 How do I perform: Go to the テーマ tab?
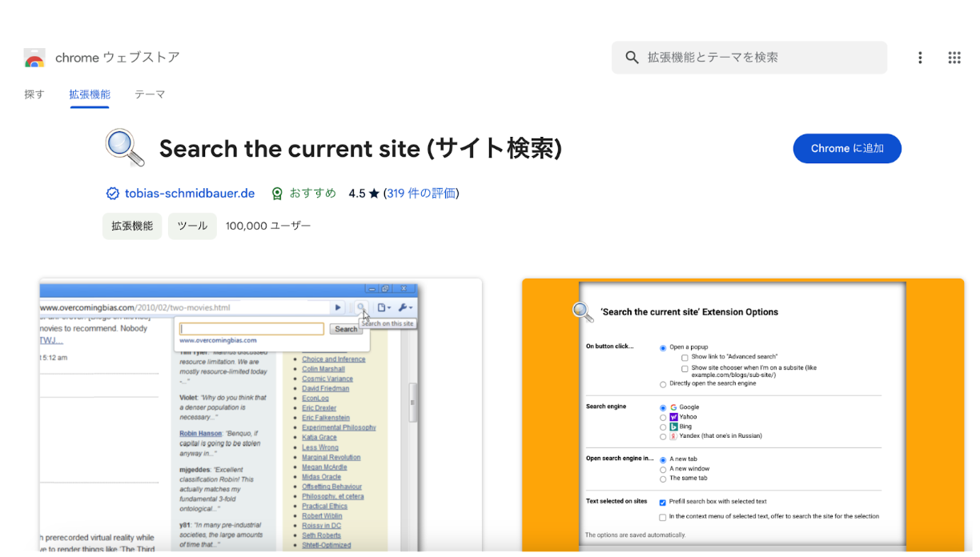tap(150, 94)
